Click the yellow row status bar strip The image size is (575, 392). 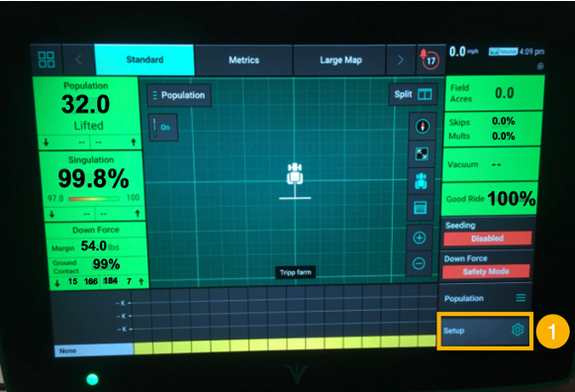point(285,345)
